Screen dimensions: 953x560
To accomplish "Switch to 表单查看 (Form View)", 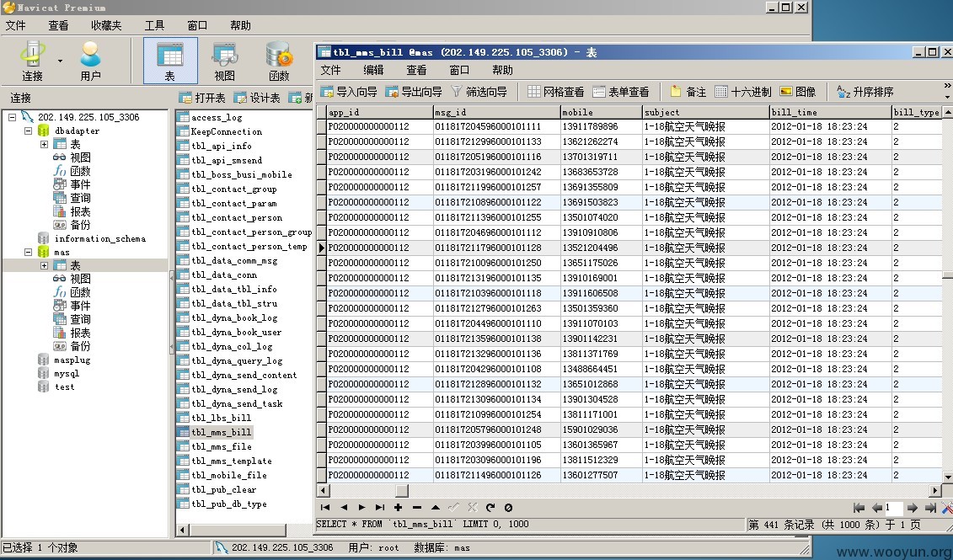I will point(621,92).
